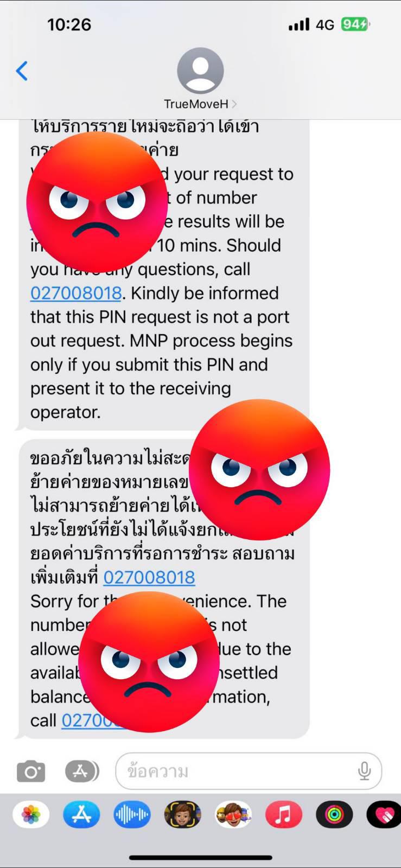401x868 pixels.
Task: Open the camera from the message bar
Action: point(31,771)
